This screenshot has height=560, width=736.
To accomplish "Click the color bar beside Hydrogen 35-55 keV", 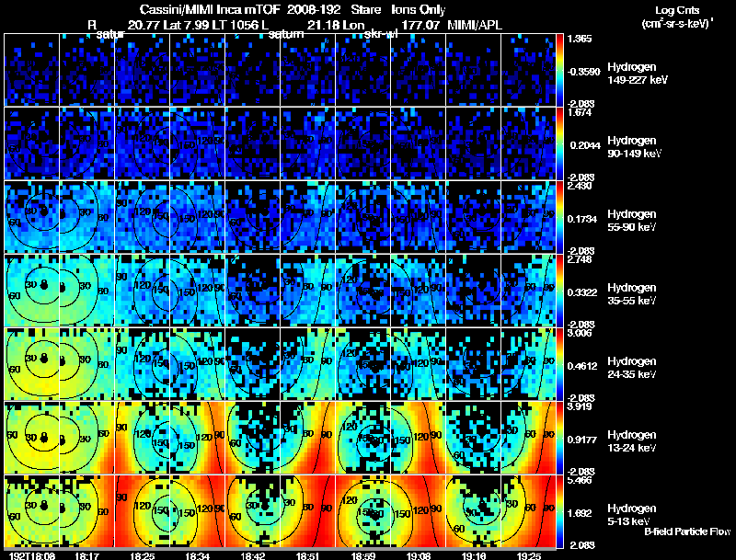I will click(559, 291).
